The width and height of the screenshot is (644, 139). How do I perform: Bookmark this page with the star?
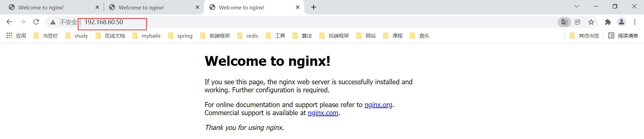591,22
